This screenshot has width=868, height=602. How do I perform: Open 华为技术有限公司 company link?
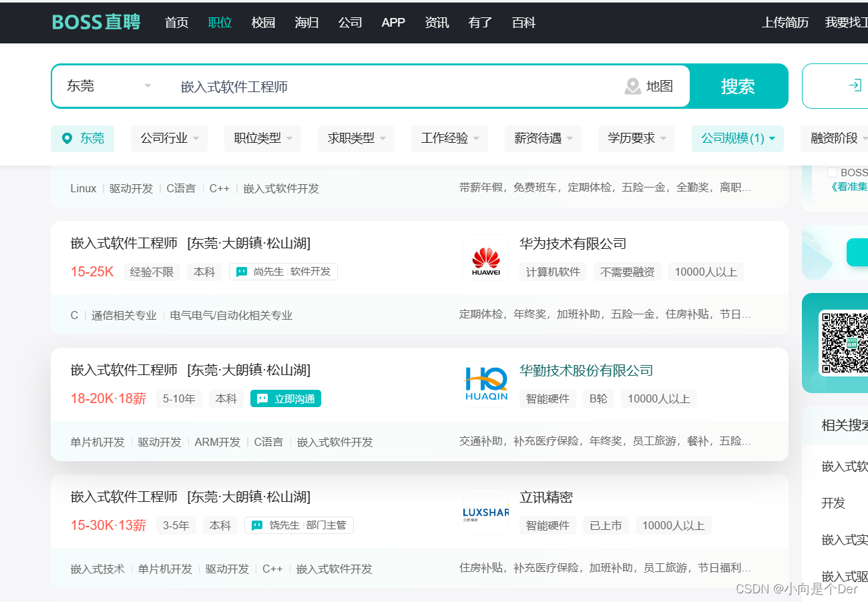[573, 244]
